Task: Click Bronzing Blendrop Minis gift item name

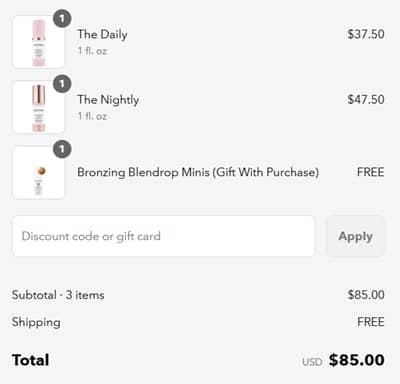Action: point(198,172)
